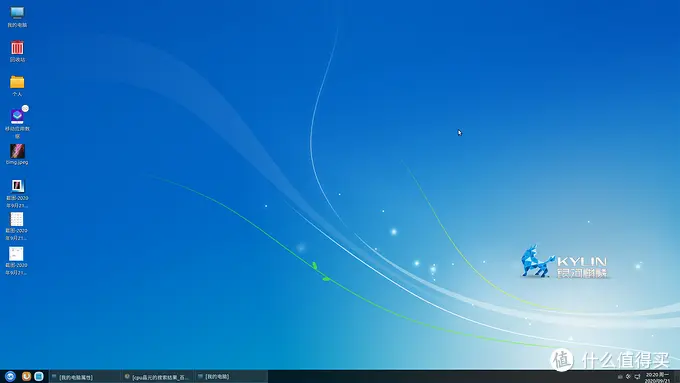Open the 回收站 recycle bin icon
The width and height of the screenshot is (680, 383).
click(x=17, y=51)
